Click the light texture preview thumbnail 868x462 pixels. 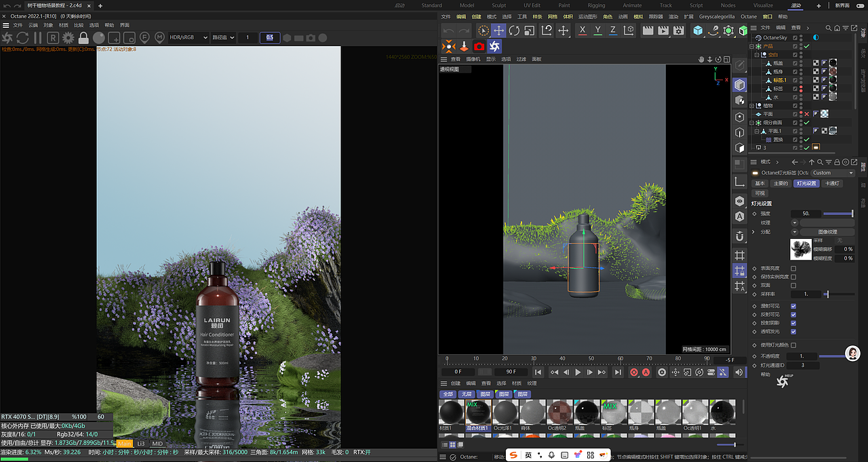(x=801, y=249)
